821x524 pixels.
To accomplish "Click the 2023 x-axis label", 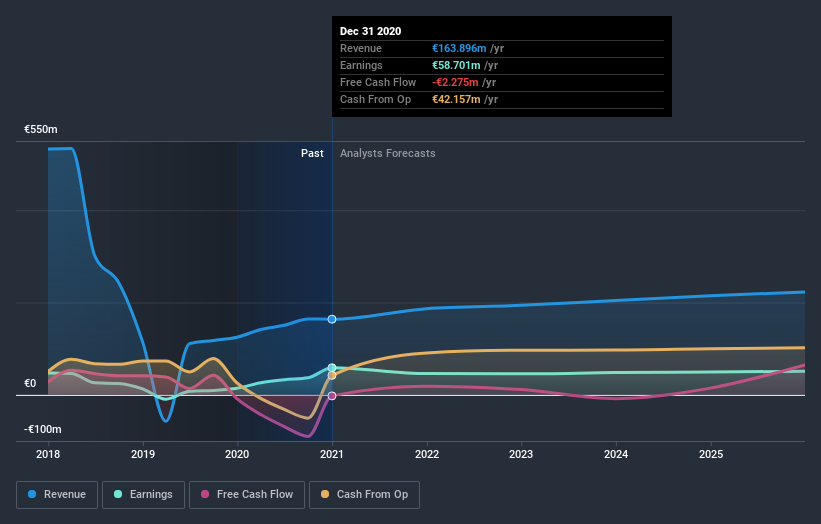I will [x=521, y=454].
